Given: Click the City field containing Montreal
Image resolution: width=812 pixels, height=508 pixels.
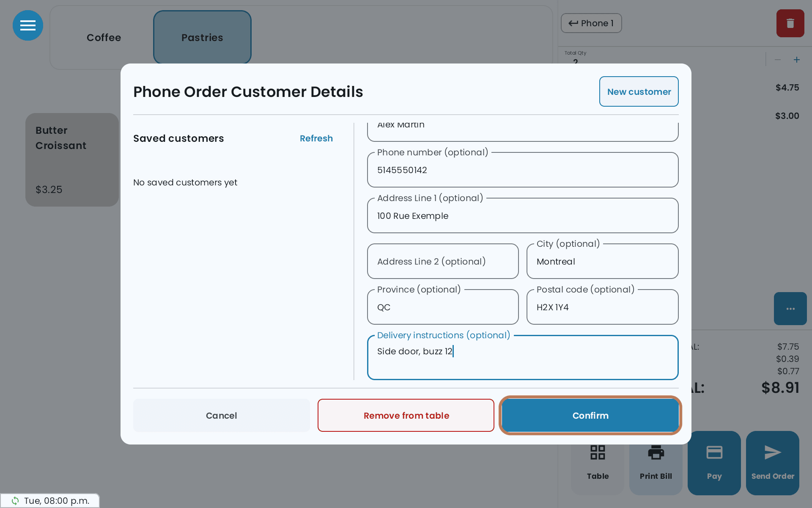Looking at the screenshot, I should pyautogui.click(x=602, y=261).
